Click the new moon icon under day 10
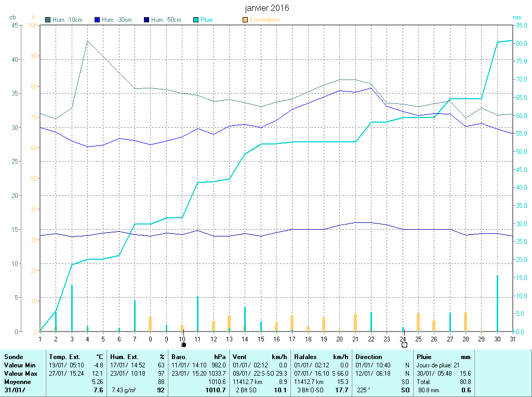This screenshot has height=397, width=532. click(183, 345)
